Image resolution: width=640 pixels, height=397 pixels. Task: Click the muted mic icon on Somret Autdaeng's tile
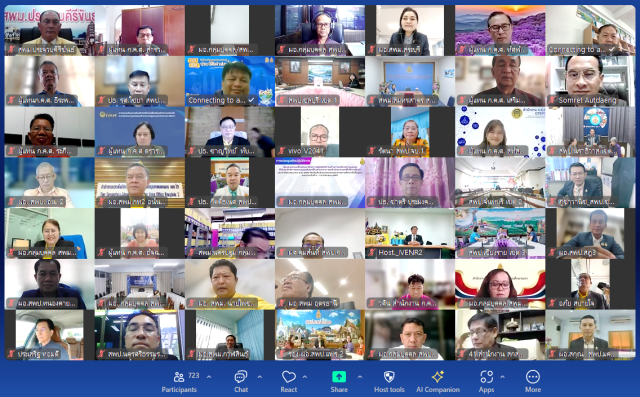click(x=553, y=100)
